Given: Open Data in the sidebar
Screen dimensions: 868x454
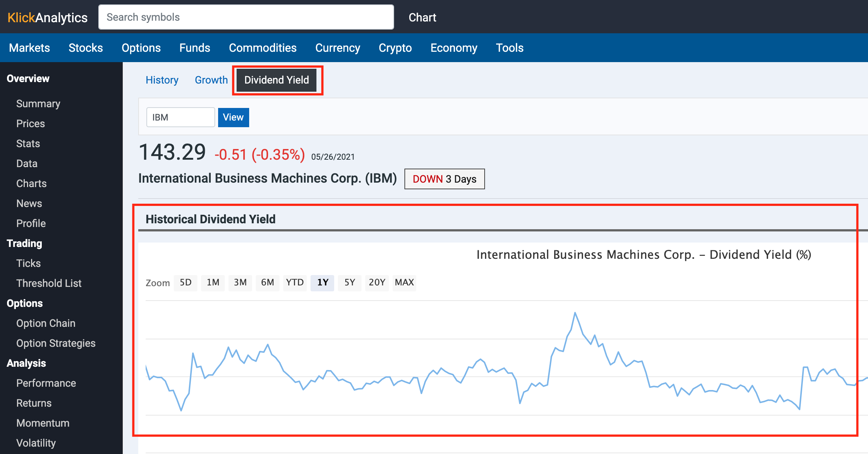Looking at the screenshot, I should click(27, 163).
